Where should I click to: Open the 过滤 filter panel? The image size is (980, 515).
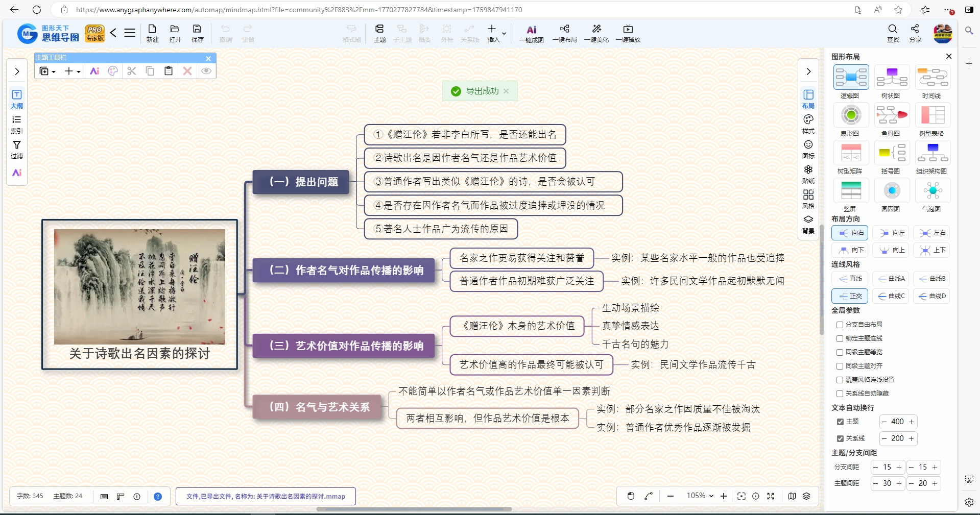pos(17,150)
